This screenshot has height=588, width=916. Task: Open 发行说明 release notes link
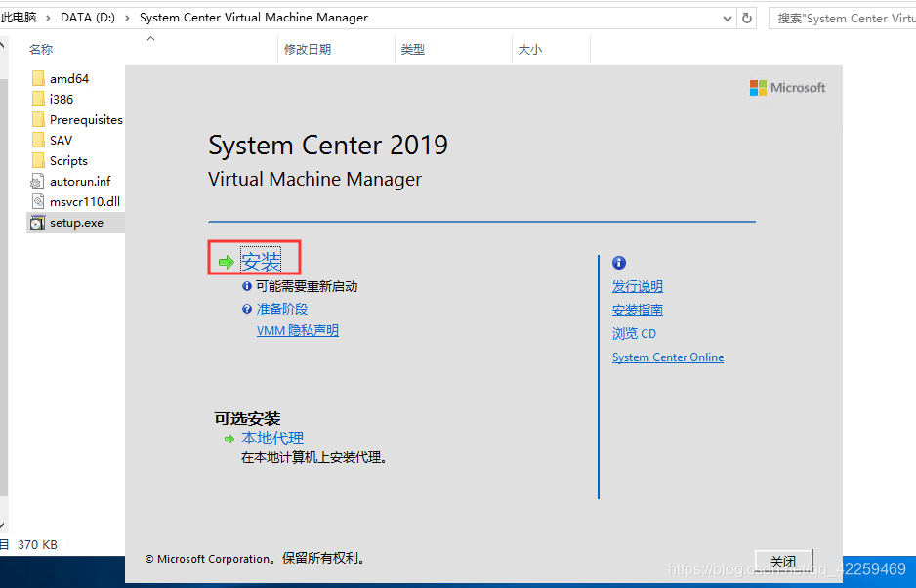coord(638,286)
